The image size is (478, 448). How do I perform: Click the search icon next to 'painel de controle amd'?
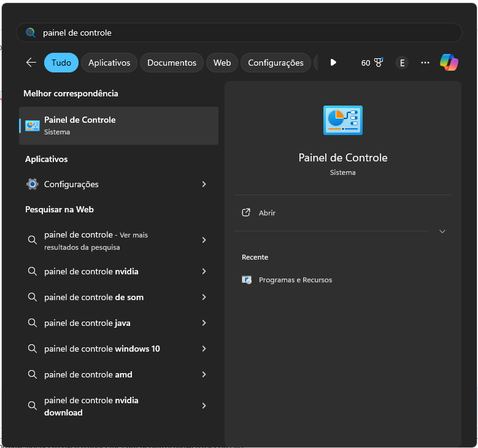pos(33,374)
